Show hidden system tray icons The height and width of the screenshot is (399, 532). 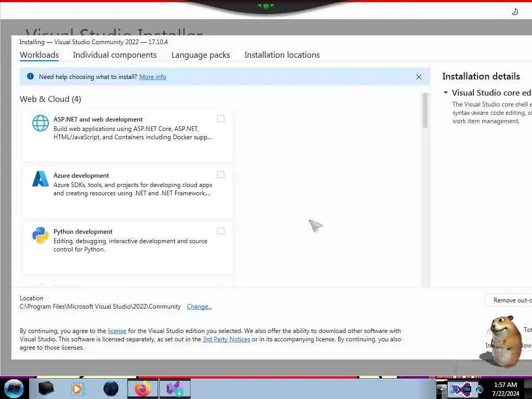pos(441,389)
